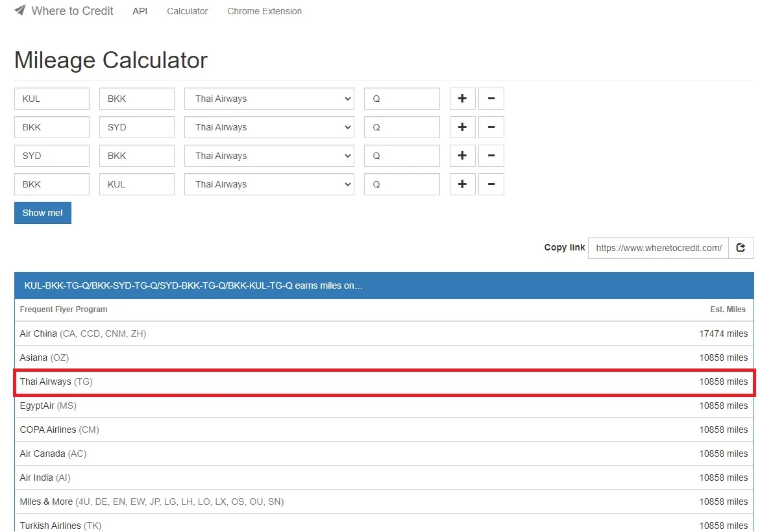773x532 pixels.
Task: Click the Mileage Calculator heading
Action: pyautogui.click(x=111, y=60)
